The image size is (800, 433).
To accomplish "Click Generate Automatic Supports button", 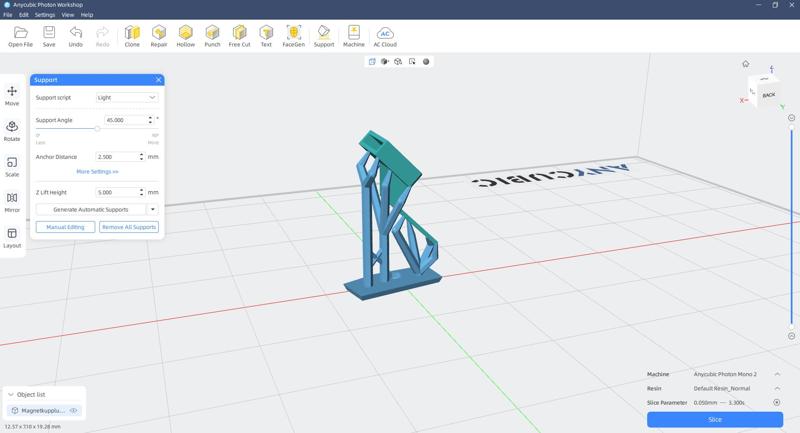I will tap(91, 210).
